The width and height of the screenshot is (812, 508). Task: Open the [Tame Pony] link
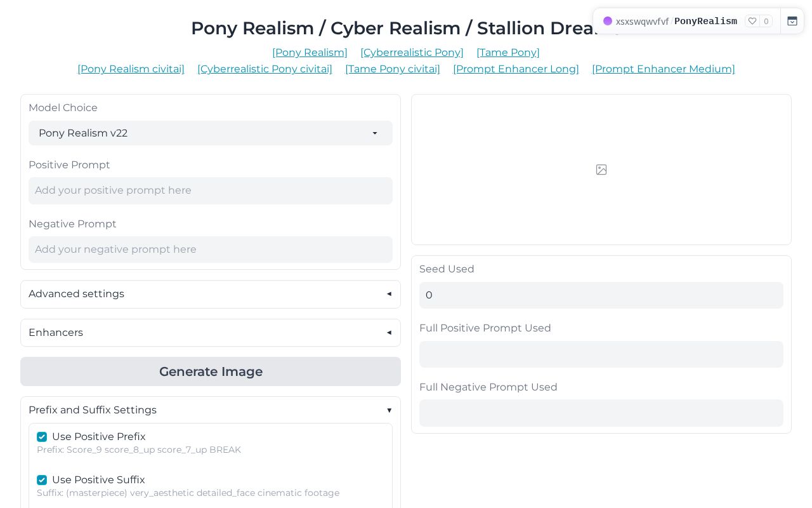[508, 53]
